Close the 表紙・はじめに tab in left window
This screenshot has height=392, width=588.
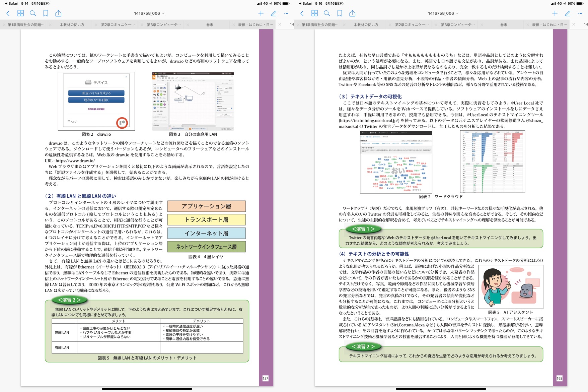[234, 24]
